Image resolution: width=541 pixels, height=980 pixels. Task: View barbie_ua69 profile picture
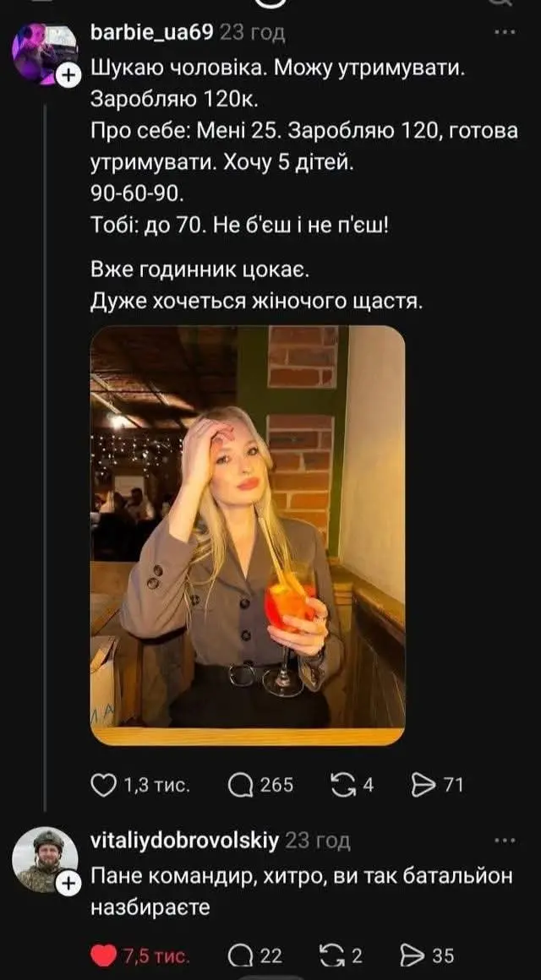coord(45,53)
